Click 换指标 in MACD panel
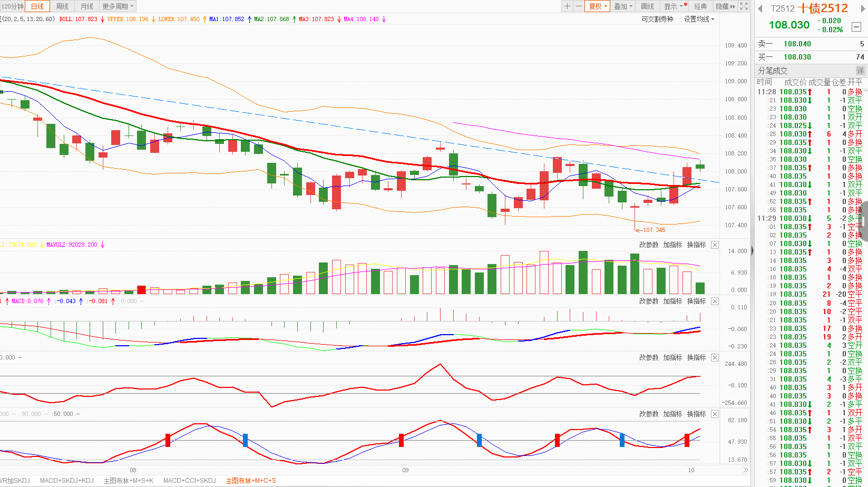This screenshot has height=487, width=868. (696, 301)
